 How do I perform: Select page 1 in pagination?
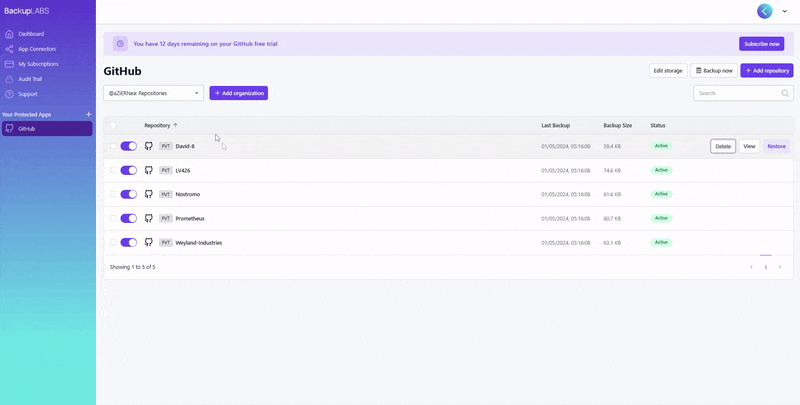(x=765, y=267)
